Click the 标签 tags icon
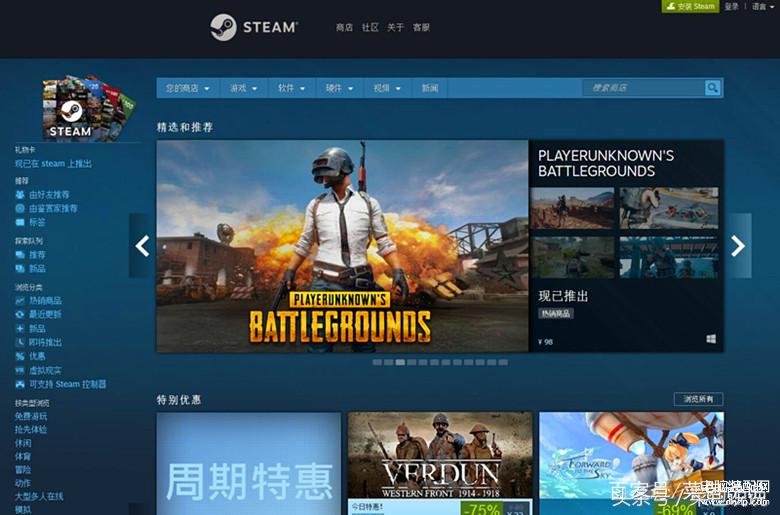Image resolution: width=780 pixels, height=515 pixels. tap(20, 222)
